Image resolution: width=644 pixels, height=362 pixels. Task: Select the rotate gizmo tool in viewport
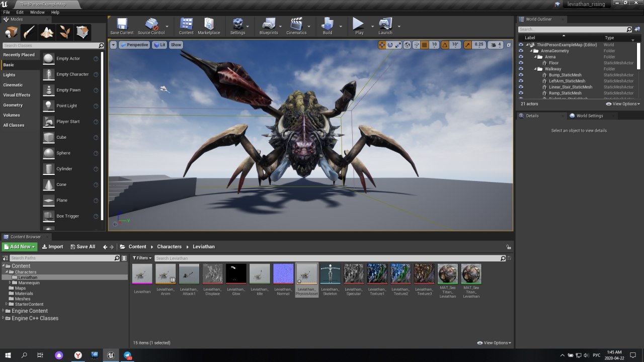tap(390, 45)
